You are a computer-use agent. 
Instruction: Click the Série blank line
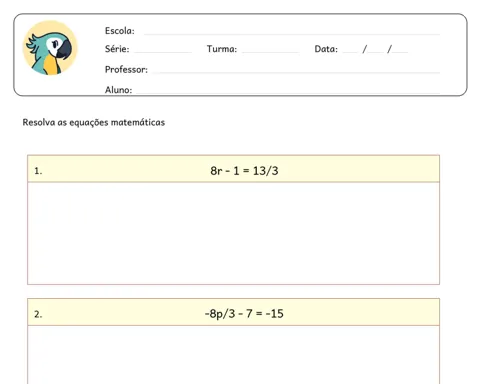[x=163, y=52]
